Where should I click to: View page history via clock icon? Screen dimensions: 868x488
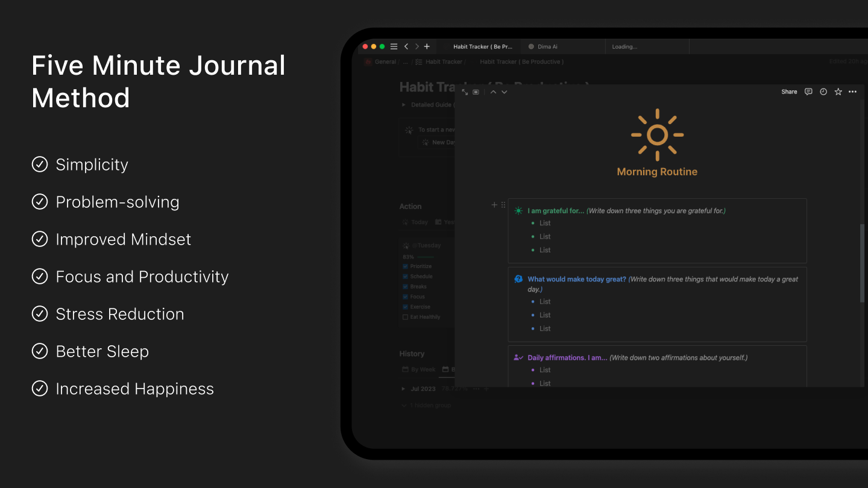823,92
